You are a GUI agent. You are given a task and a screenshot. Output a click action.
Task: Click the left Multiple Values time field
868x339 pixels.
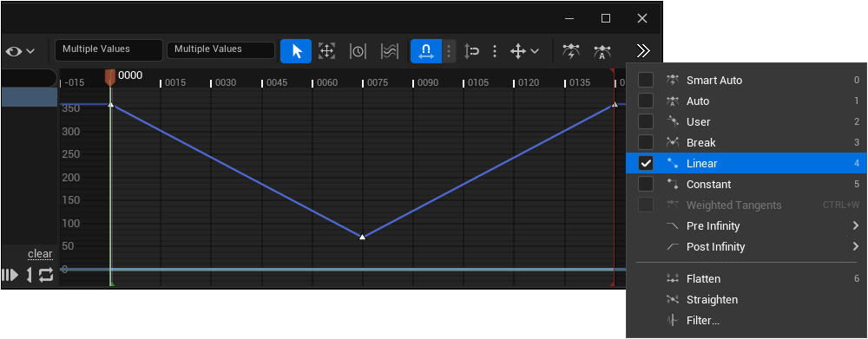[109, 49]
